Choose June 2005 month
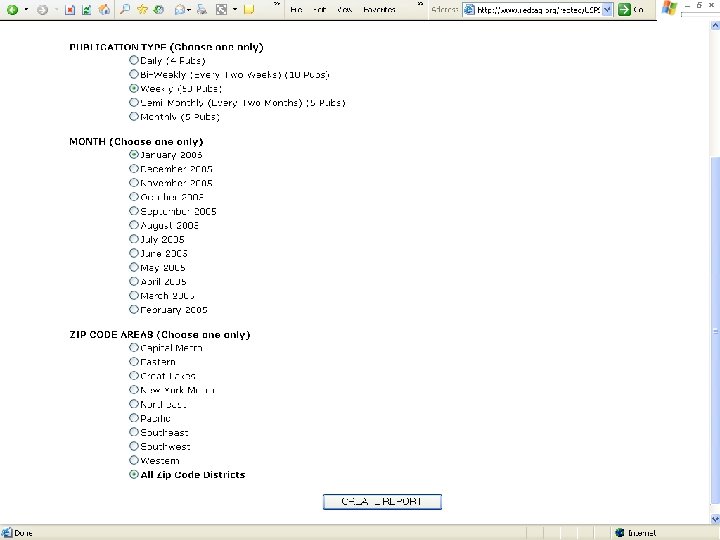This screenshot has height=540, width=720. 134,253
